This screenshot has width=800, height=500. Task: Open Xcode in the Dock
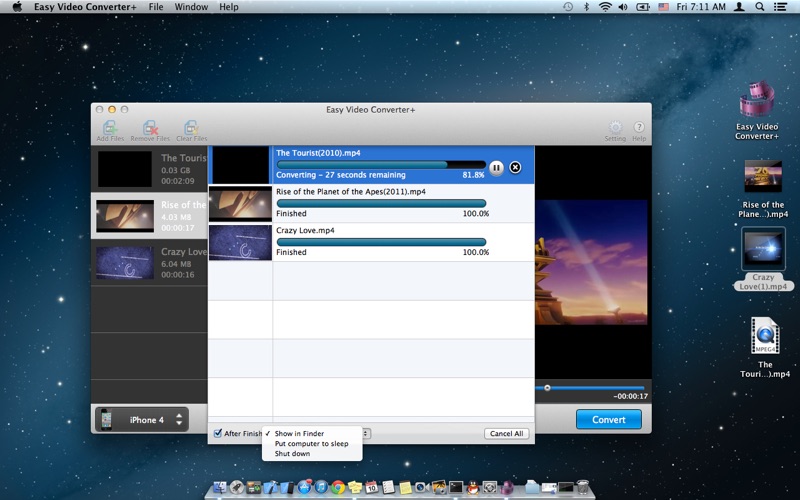pos(270,488)
